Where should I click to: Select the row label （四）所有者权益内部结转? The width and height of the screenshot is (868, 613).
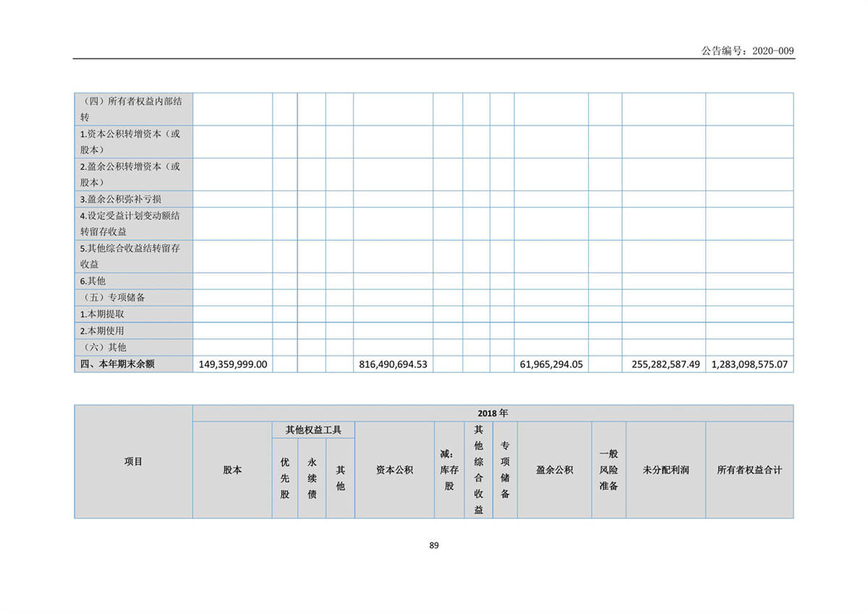coord(130,108)
